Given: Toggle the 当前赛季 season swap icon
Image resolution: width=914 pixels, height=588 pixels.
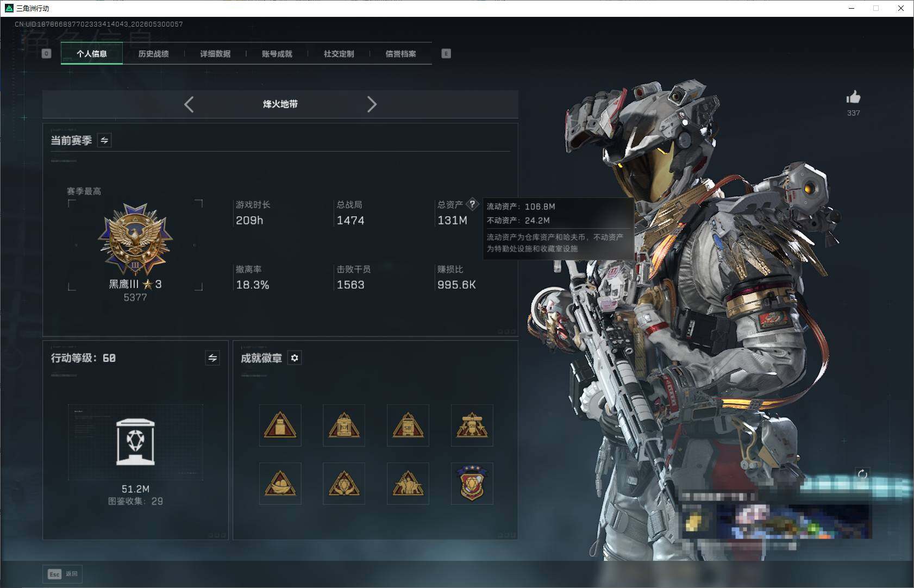Looking at the screenshot, I should pos(104,140).
